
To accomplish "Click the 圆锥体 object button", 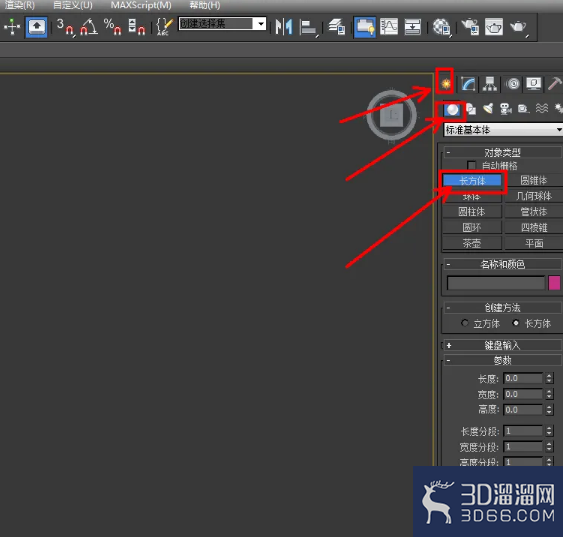I will 534,180.
